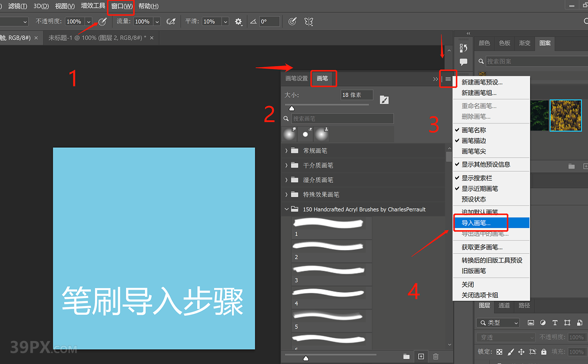Click the create new brush group folder icon
The width and height of the screenshot is (588, 364).
(407, 356)
